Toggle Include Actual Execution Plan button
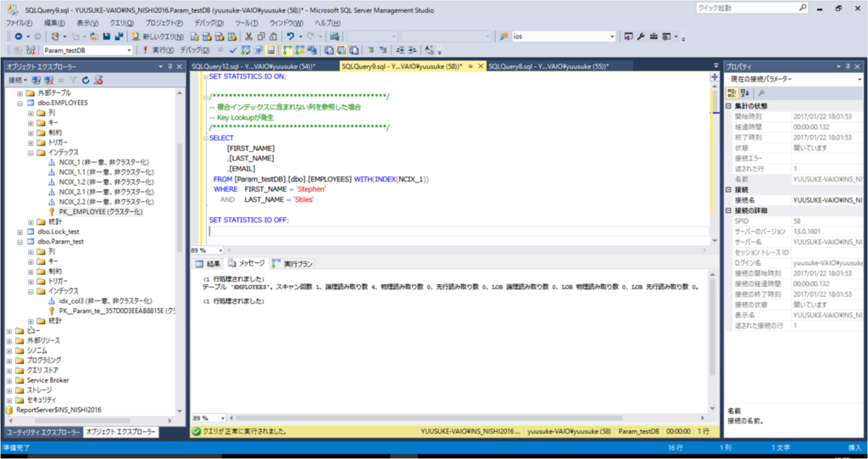This screenshot has height=459, width=868. tap(287, 50)
